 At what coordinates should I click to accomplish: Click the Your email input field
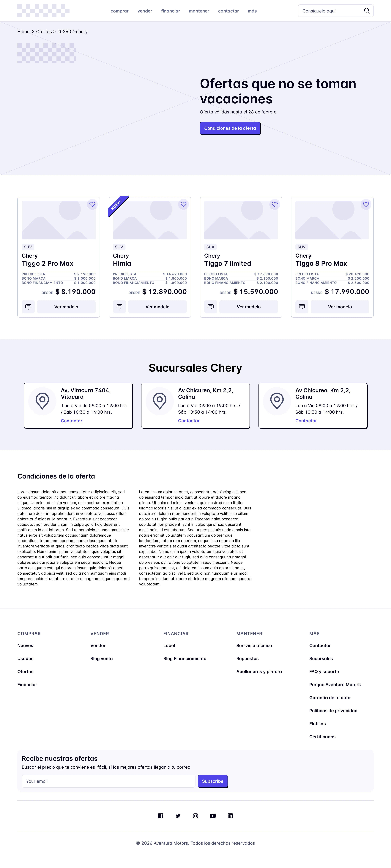(108, 781)
